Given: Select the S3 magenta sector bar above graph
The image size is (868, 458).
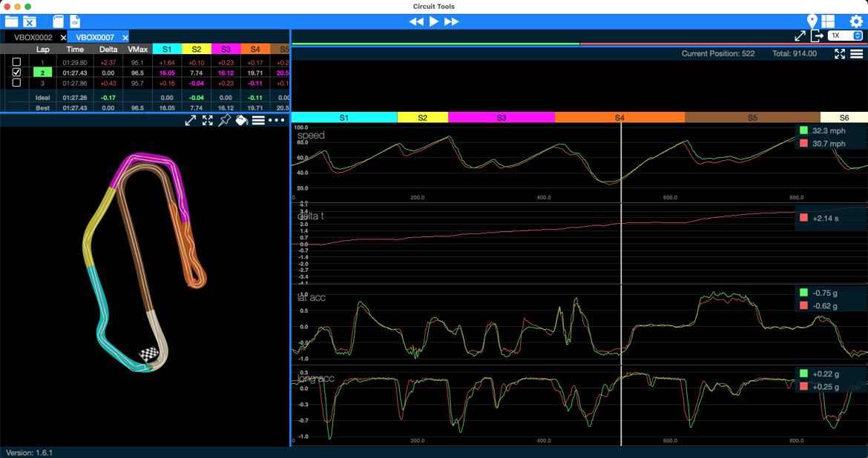Looking at the screenshot, I should (x=502, y=118).
